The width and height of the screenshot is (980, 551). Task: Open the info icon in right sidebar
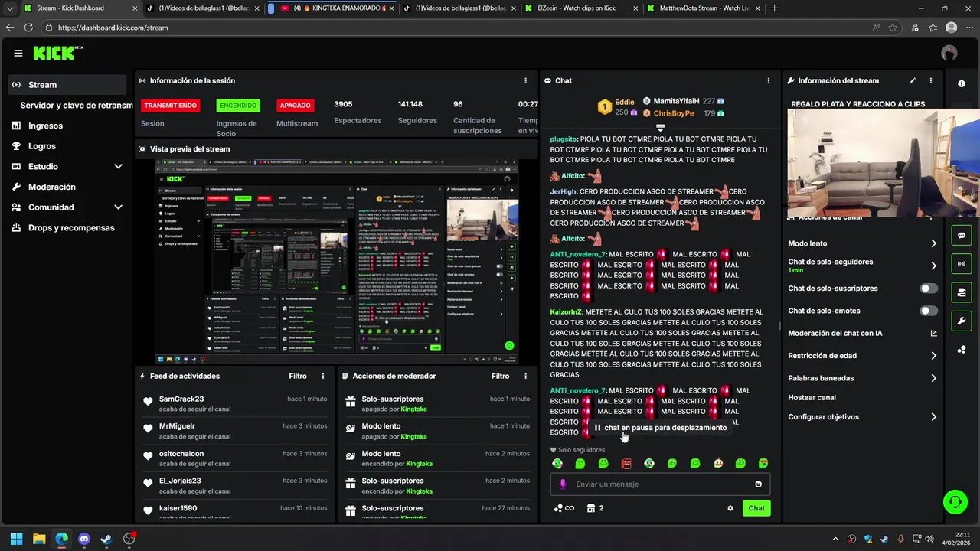click(x=962, y=83)
